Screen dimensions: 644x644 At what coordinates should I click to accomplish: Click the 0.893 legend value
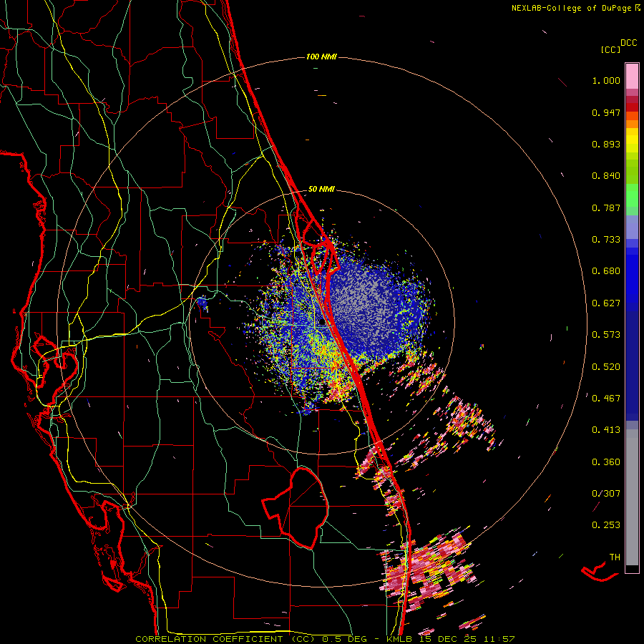point(606,144)
